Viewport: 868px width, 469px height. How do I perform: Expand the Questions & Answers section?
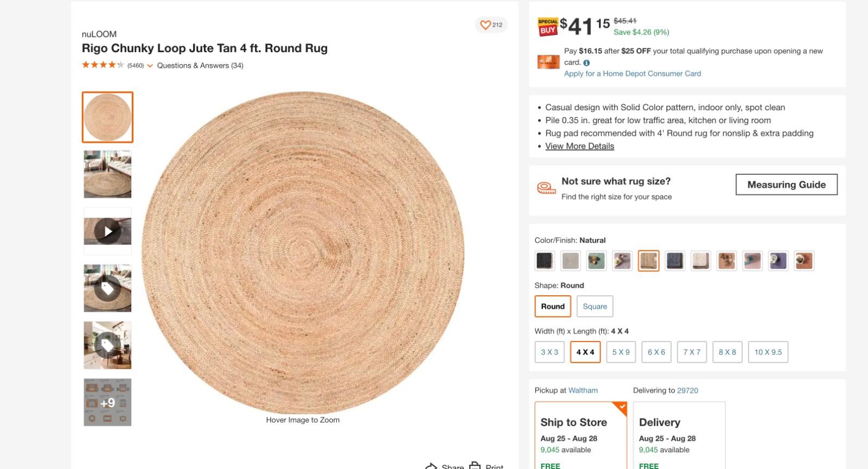[x=200, y=65]
